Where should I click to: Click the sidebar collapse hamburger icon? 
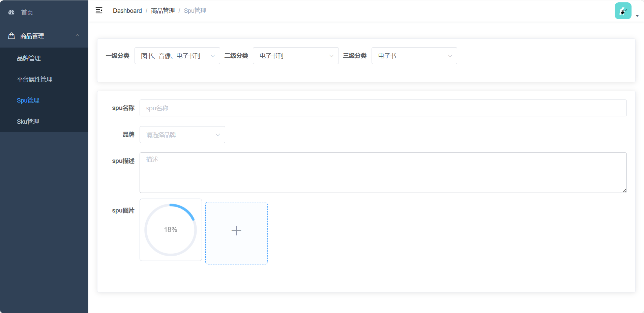pyautogui.click(x=99, y=10)
